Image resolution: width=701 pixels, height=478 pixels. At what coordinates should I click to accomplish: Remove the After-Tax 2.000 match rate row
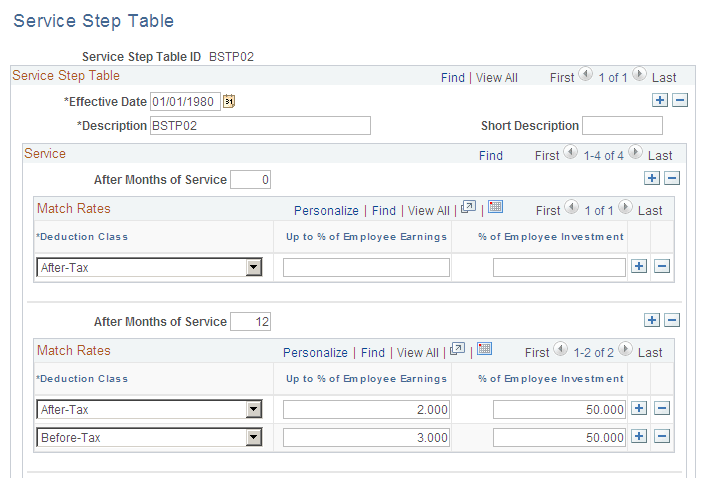click(x=661, y=409)
